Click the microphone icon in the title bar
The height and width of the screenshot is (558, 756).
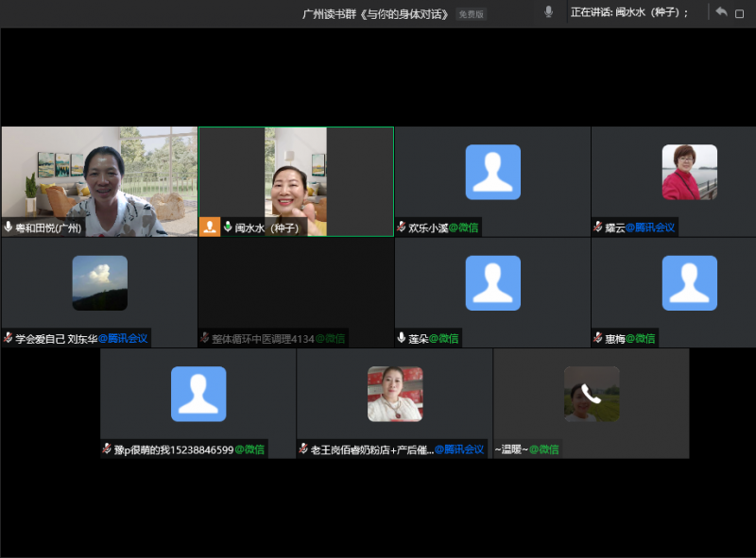548,12
